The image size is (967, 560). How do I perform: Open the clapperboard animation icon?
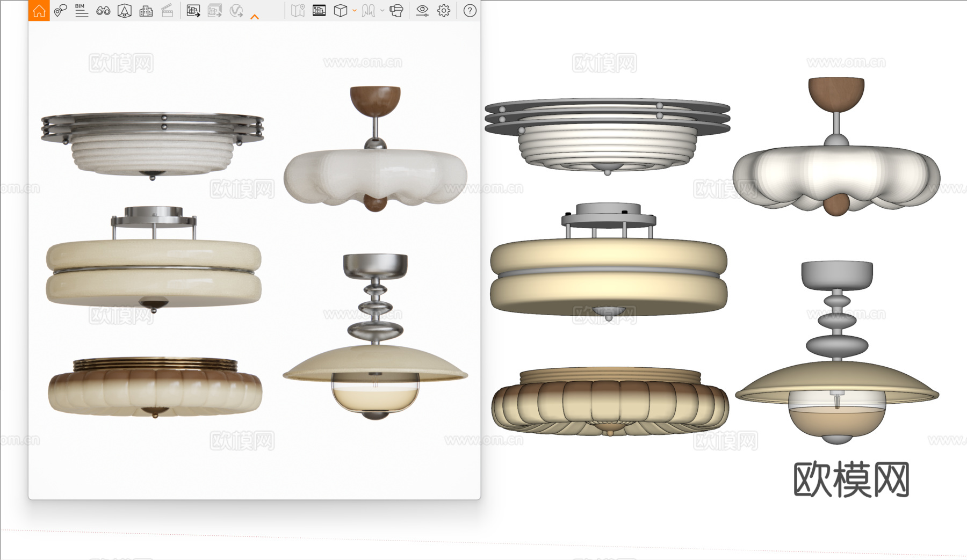coord(167,11)
